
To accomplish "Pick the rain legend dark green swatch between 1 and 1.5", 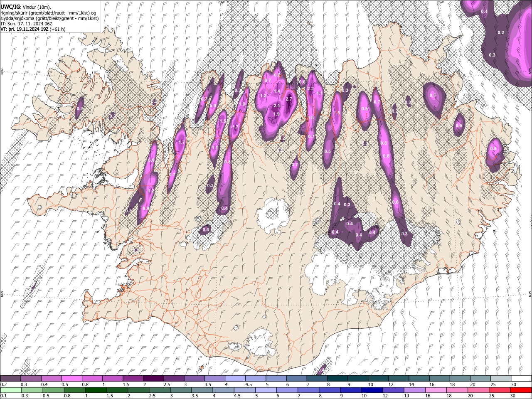I will click(x=96, y=390).
